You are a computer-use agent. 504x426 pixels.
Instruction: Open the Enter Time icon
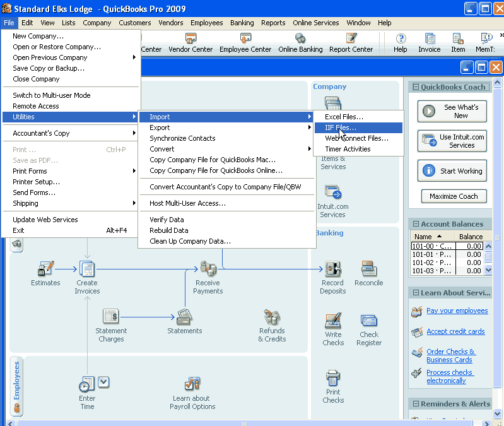[x=87, y=384]
